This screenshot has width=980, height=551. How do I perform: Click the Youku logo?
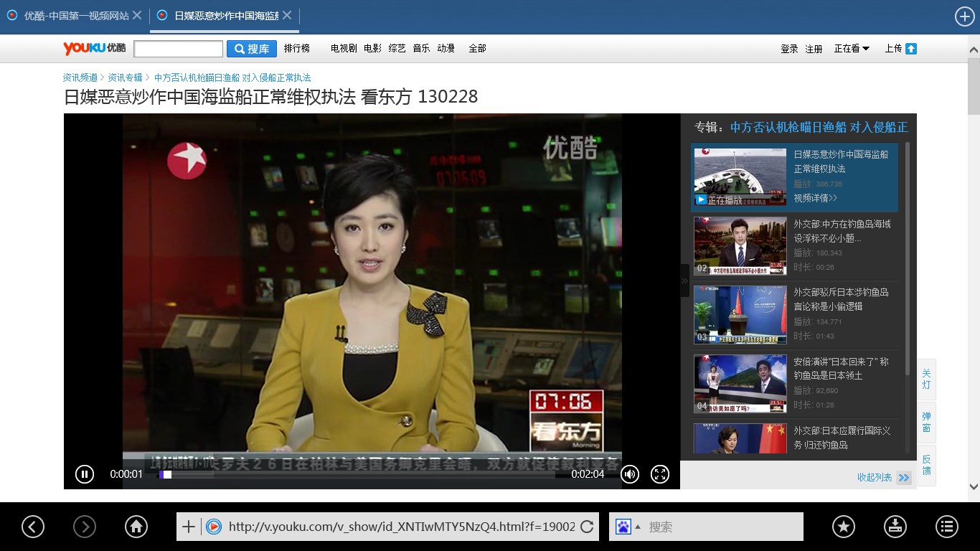pyautogui.click(x=94, y=48)
